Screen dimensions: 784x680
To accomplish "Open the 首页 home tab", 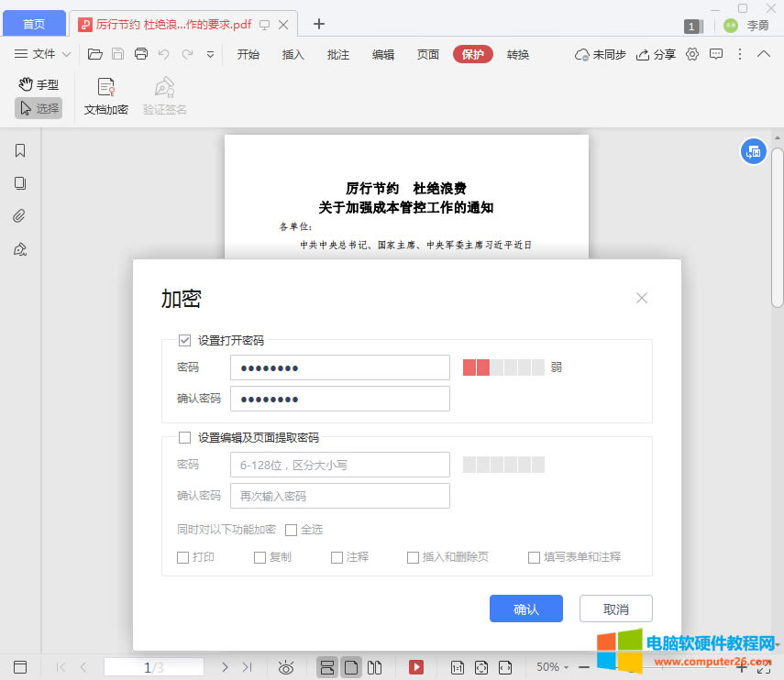I will (x=33, y=23).
